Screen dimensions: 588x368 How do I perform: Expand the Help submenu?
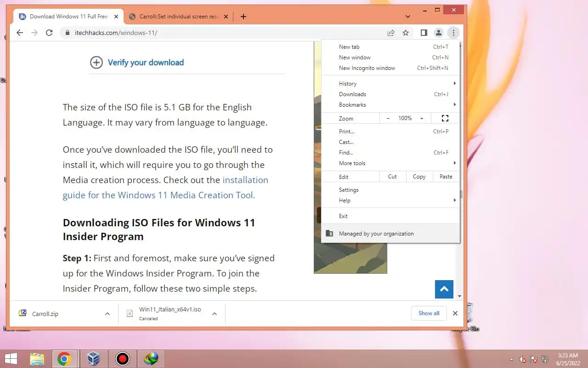click(390, 201)
